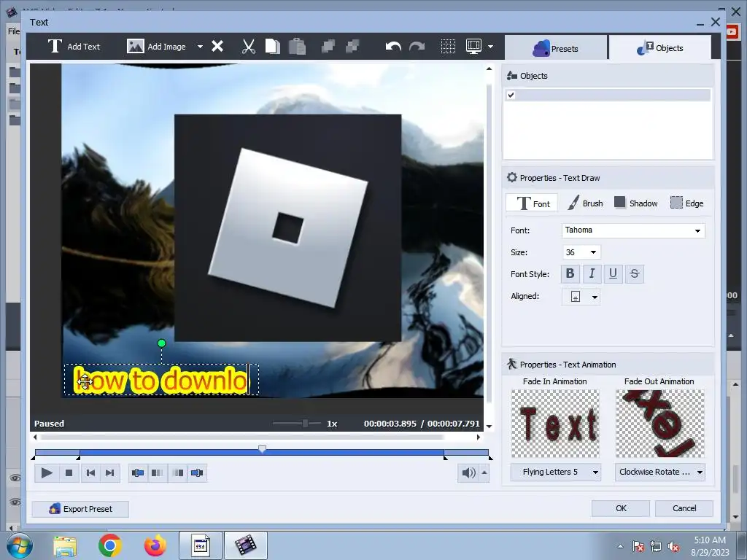Open the Add Image dropdown arrow
This screenshot has width=747, height=560.
(x=200, y=47)
